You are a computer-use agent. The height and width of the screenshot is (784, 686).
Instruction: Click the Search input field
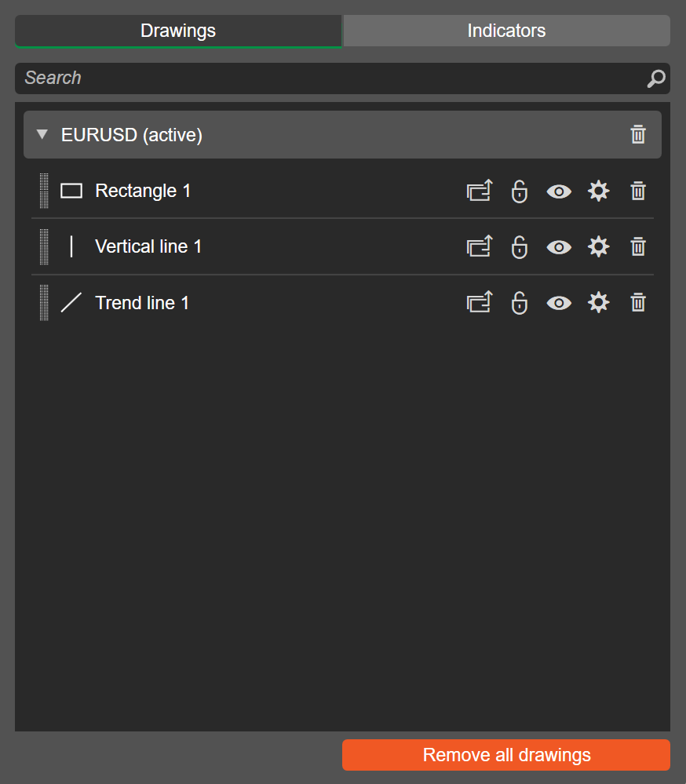(x=330, y=78)
